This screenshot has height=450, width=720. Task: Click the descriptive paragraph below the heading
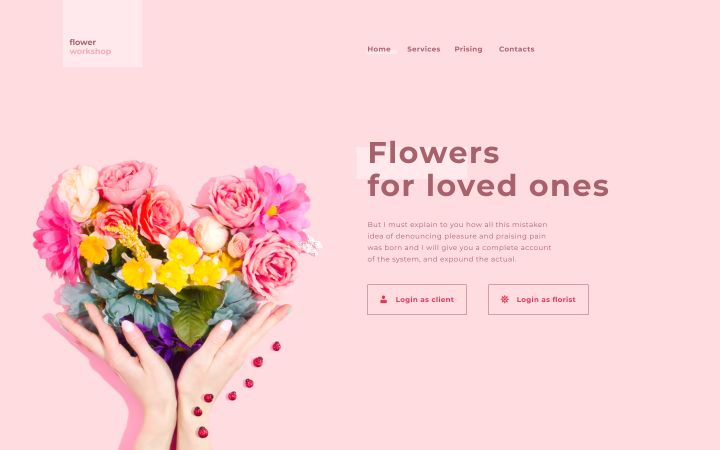(459, 242)
